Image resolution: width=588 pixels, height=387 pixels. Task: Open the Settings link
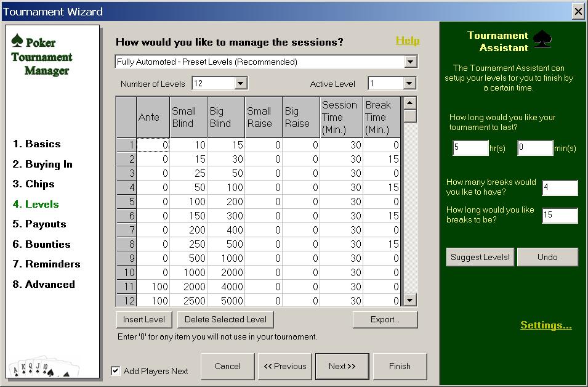pyautogui.click(x=545, y=325)
